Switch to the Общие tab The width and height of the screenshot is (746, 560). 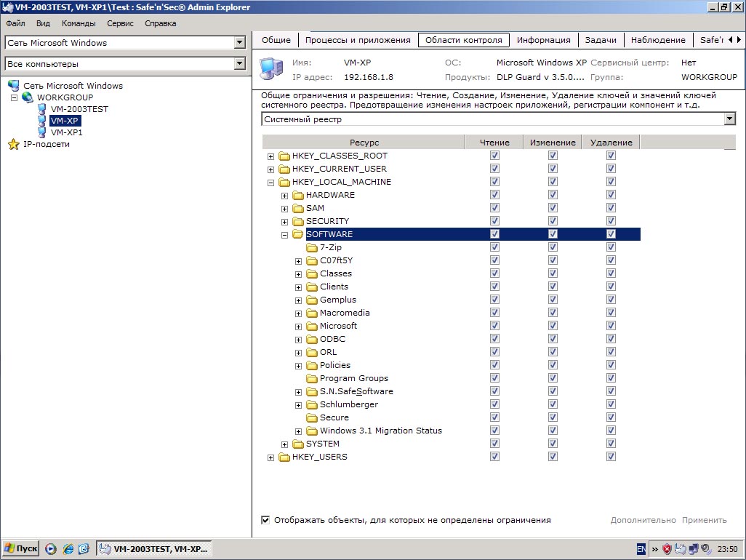pos(276,40)
